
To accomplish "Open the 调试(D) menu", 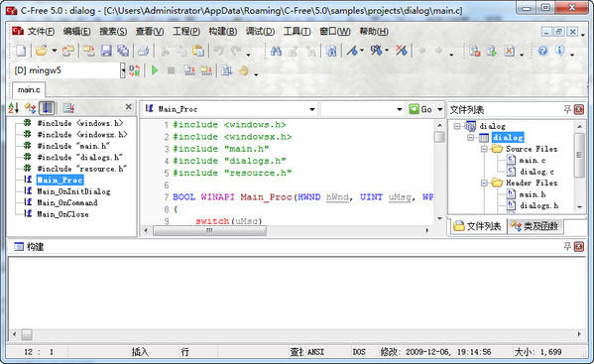I will tap(260, 32).
